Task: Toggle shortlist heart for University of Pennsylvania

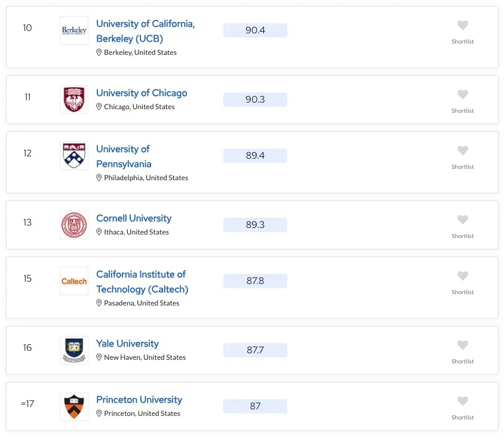Action: (x=463, y=150)
